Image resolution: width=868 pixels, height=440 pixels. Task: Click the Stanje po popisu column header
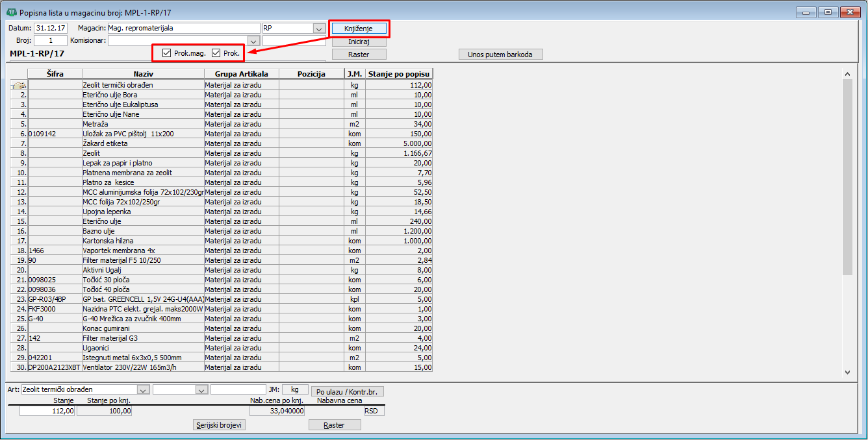(399, 74)
